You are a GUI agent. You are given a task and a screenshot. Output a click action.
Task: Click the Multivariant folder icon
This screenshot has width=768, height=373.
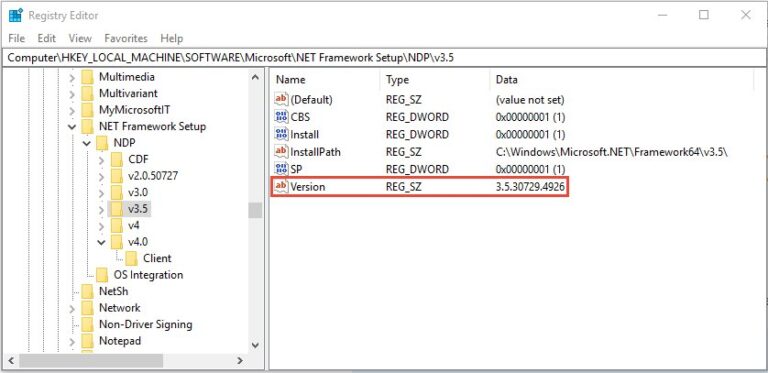(88, 93)
